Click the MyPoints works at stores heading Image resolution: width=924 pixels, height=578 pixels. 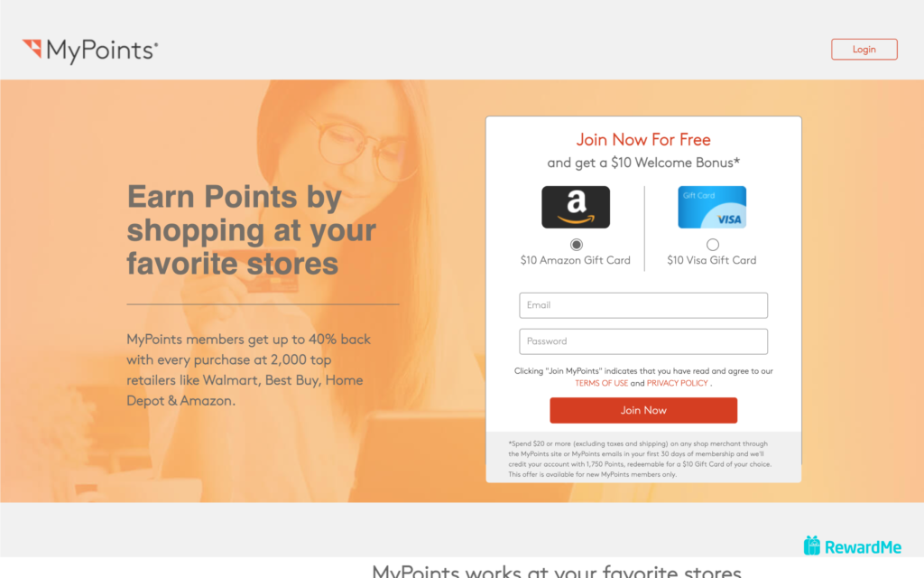[x=556, y=571]
